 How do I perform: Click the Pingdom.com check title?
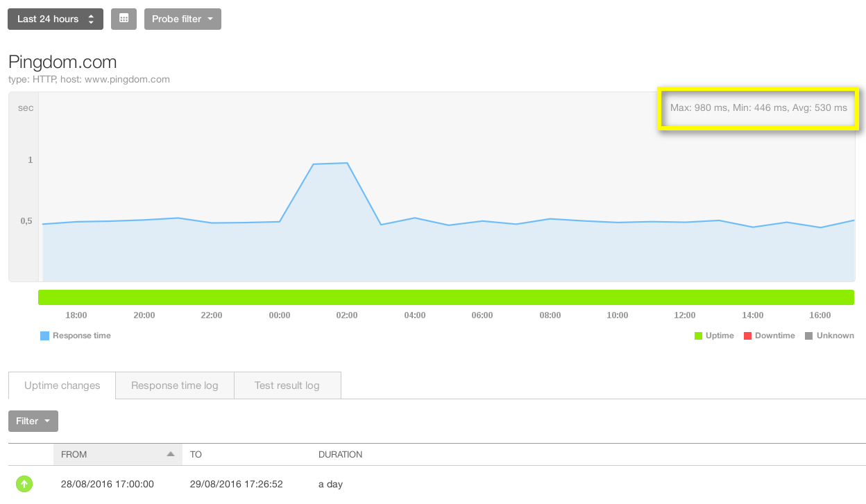tap(62, 62)
